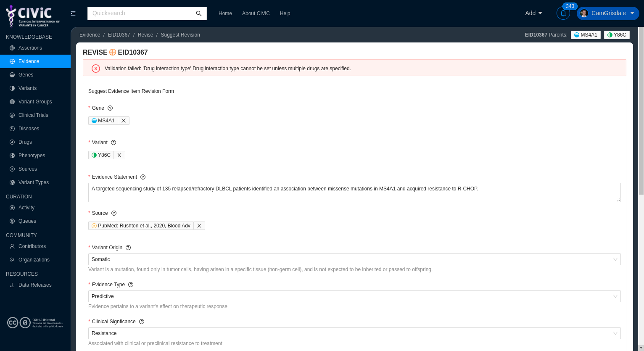Remove the MS4A1 gene tag
The width and height of the screenshot is (644, 351).
[x=123, y=121]
